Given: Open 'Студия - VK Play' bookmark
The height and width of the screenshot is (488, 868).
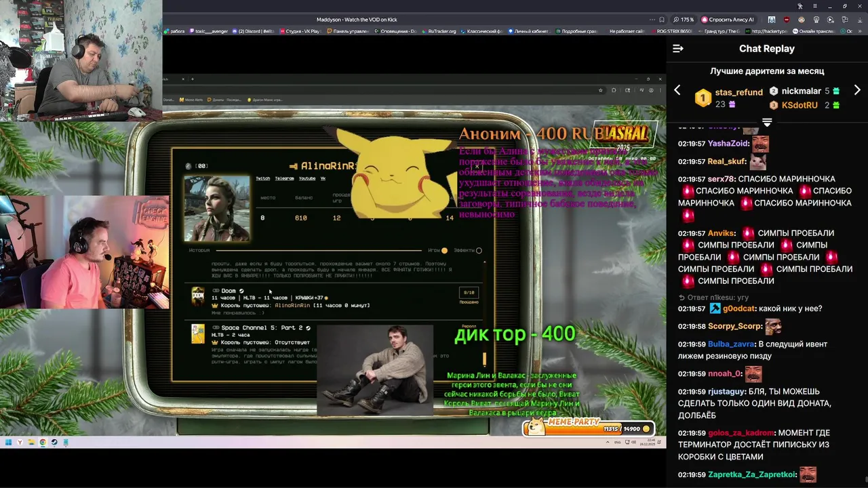Looking at the screenshot, I should pyautogui.click(x=300, y=31).
